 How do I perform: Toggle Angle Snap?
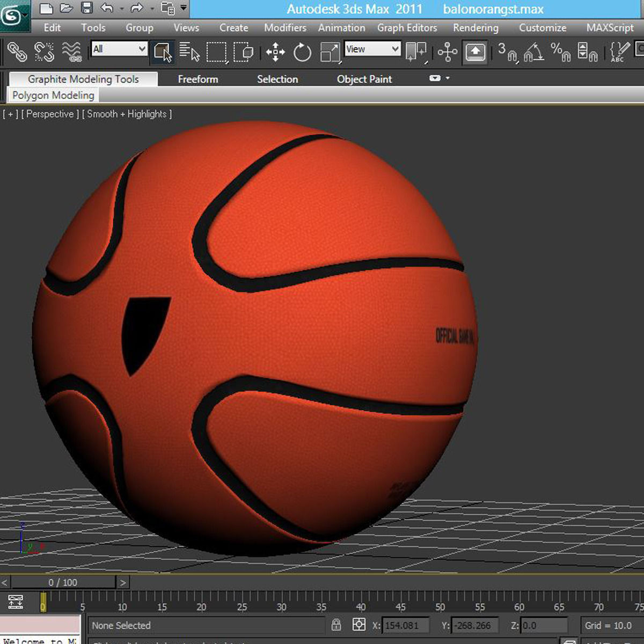tap(534, 52)
